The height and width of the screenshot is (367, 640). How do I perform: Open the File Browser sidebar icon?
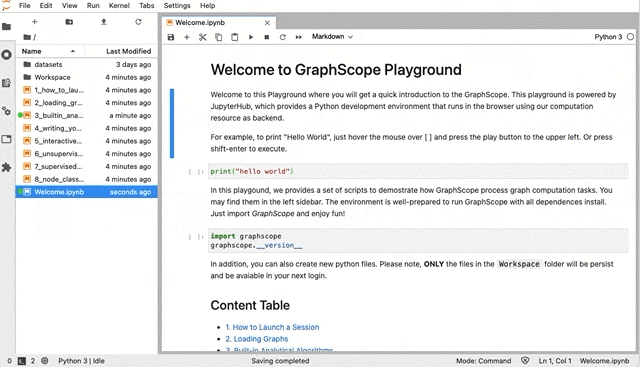click(x=7, y=27)
